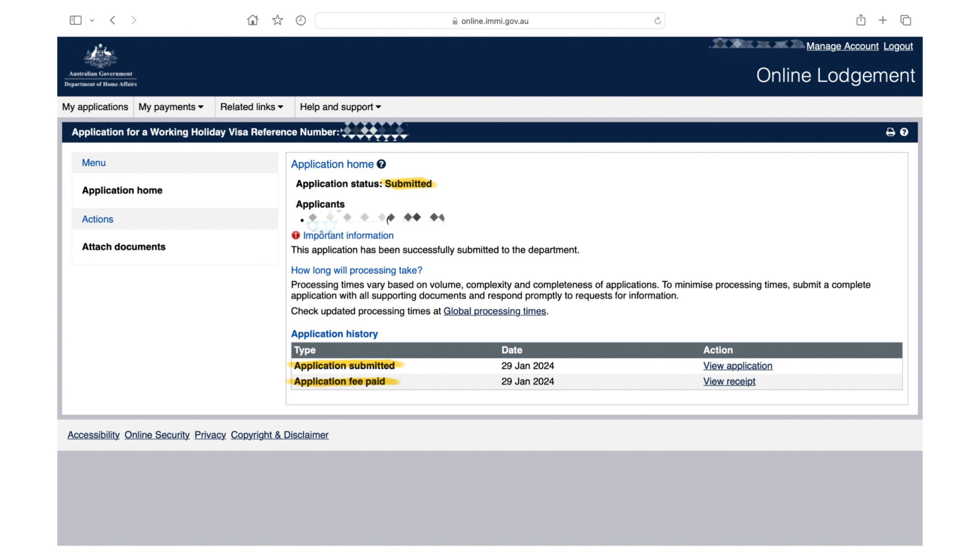Screen dimensions: 980x551
Task: Show tab overview icon
Action: pos(905,20)
